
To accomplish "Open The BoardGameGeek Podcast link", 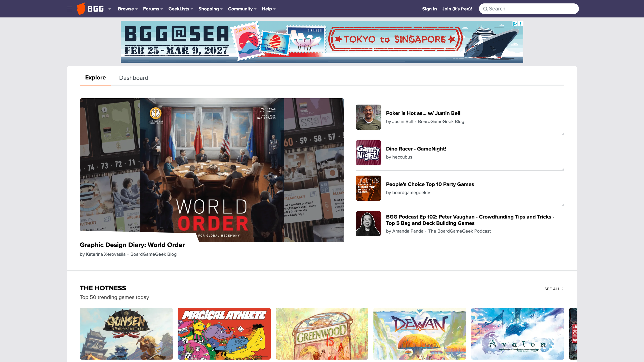I will (x=459, y=231).
